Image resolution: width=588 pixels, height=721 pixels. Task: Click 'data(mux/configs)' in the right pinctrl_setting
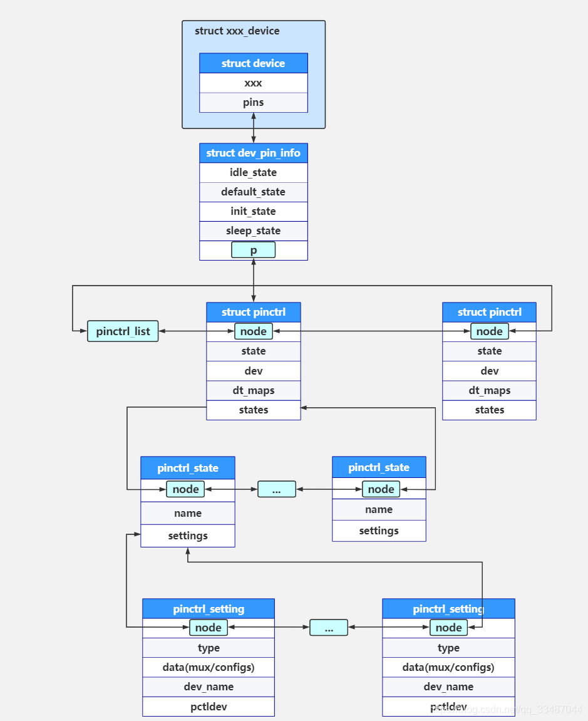click(x=448, y=668)
